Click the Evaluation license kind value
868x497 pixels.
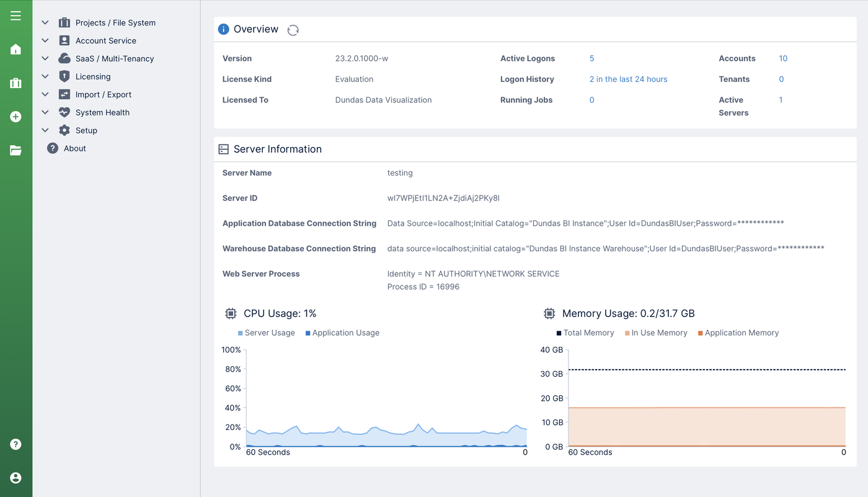click(354, 79)
